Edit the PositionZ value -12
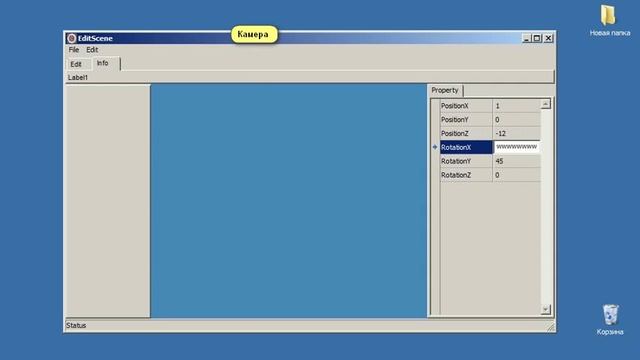Image resolution: width=640 pixels, height=360 pixels. (x=517, y=133)
